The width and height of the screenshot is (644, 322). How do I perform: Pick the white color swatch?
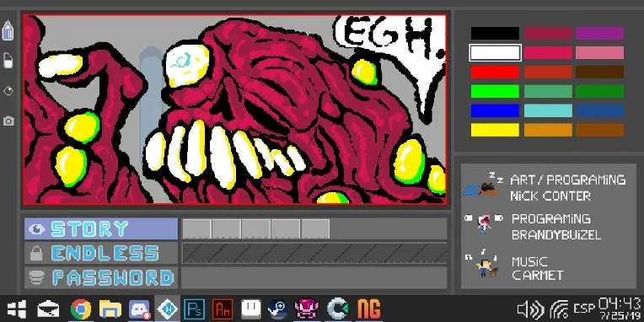495,52
